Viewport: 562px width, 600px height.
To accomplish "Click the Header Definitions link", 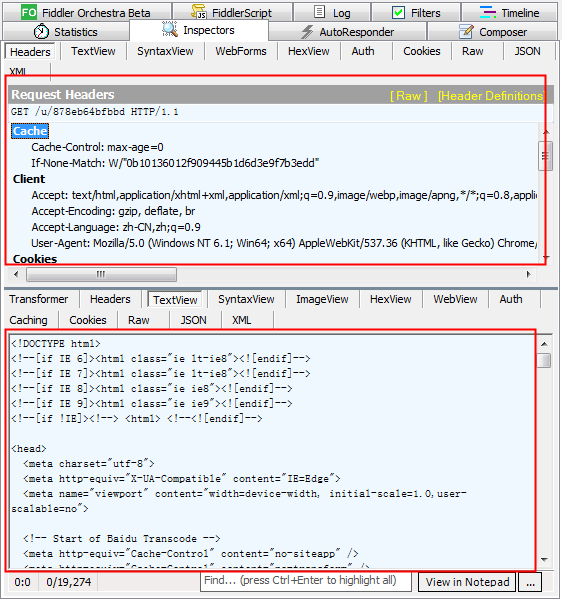I will pos(491,95).
